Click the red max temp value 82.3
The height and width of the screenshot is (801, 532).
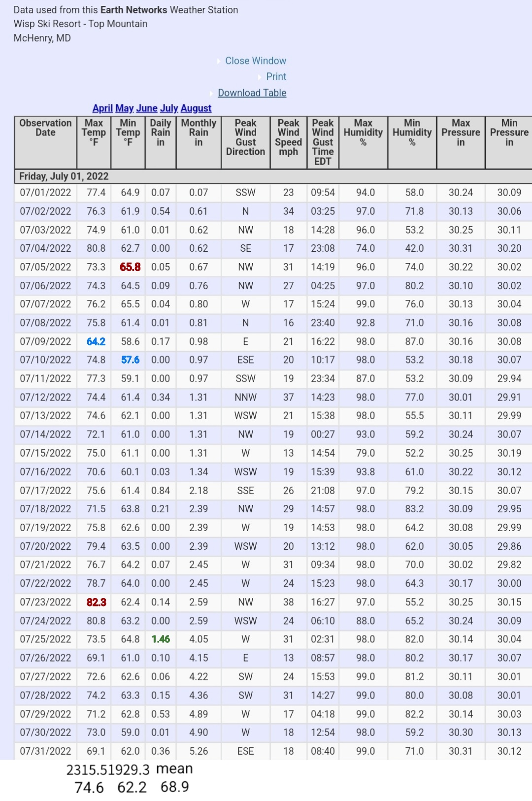tap(96, 602)
